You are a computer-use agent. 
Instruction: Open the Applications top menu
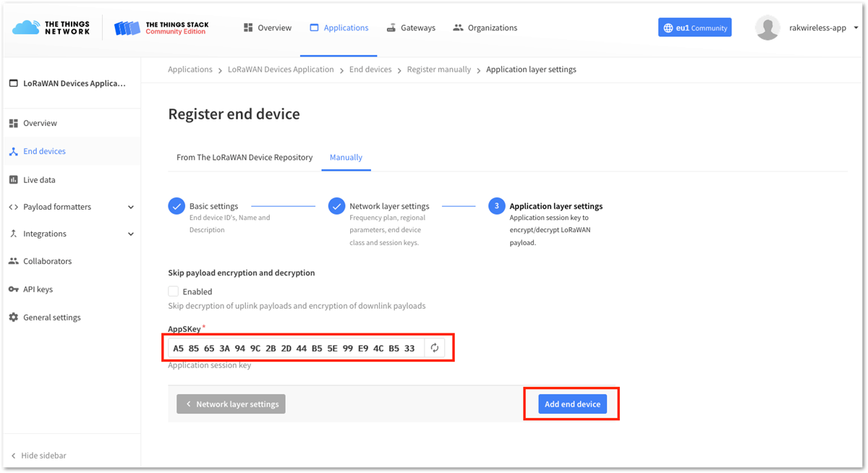[x=339, y=28]
